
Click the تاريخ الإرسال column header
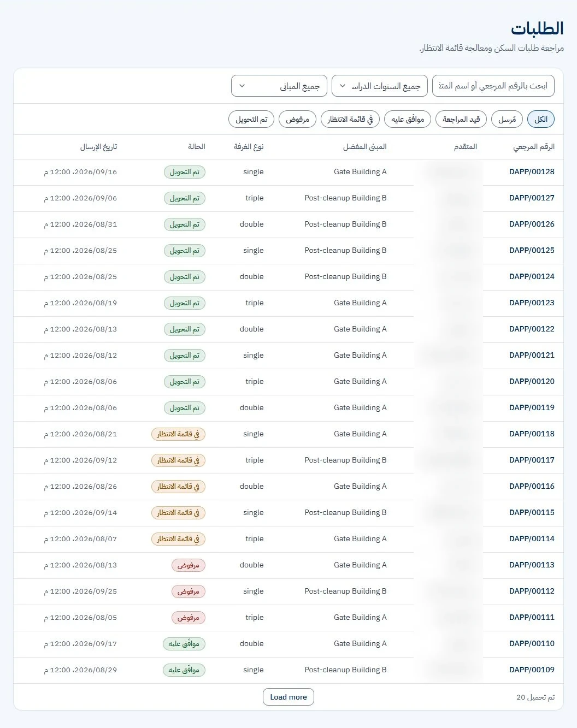tap(99, 146)
